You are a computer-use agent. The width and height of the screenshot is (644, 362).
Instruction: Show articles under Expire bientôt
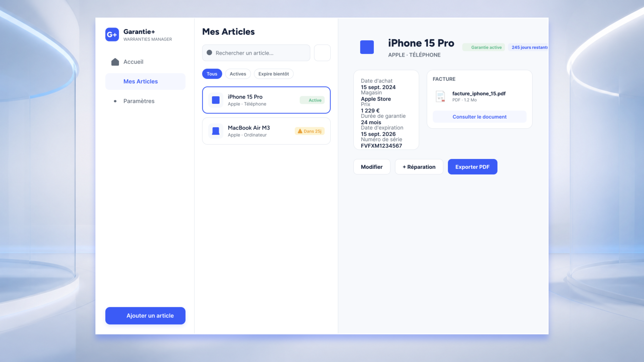tap(274, 74)
